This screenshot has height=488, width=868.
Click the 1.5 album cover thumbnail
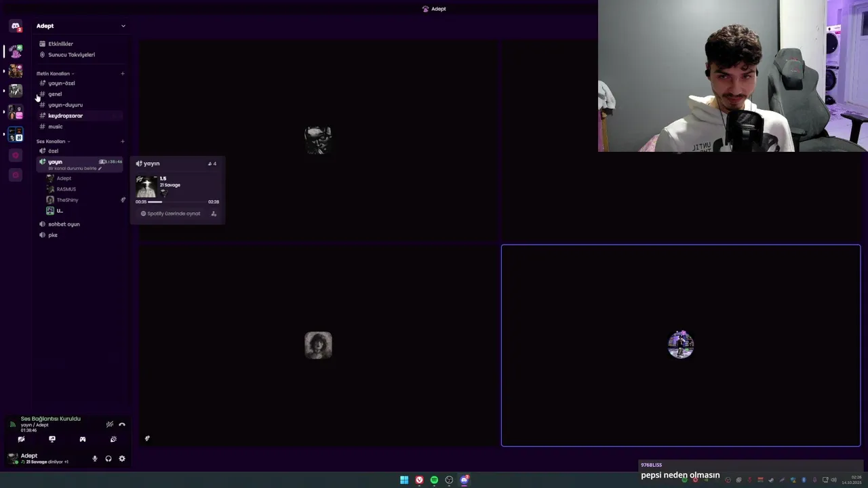pyautogui.click(x=146, y=186)
